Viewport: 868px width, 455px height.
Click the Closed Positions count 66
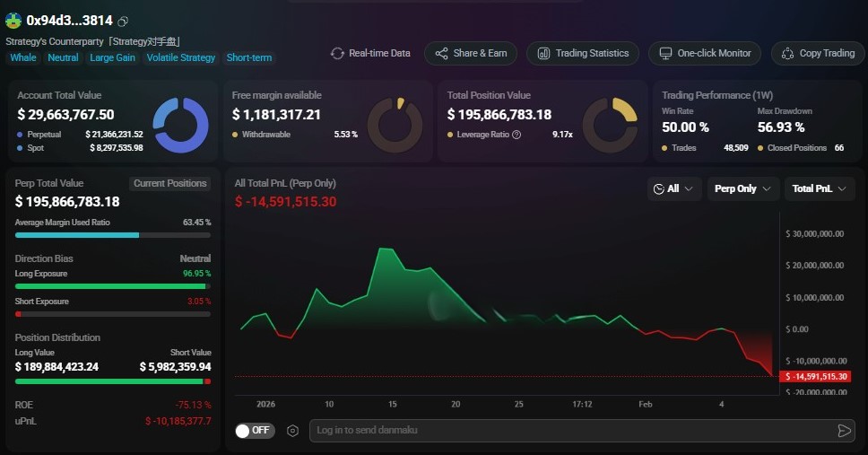click(x=839, y=148)
